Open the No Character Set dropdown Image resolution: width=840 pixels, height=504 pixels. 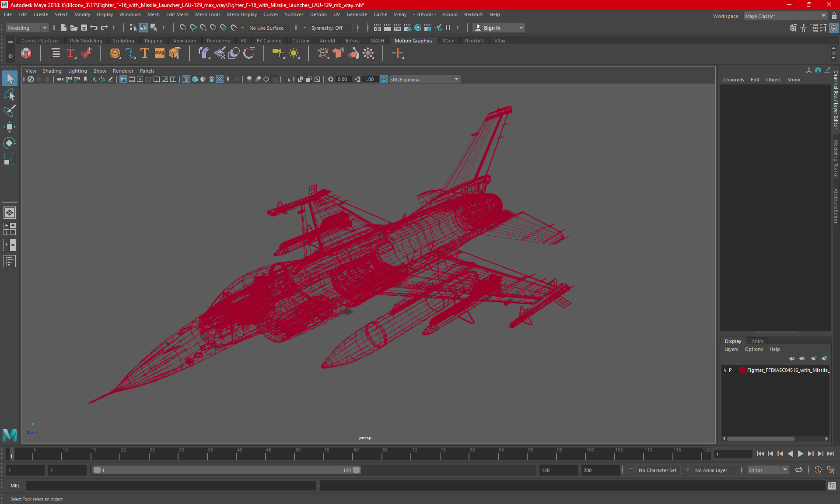tap(658, 470)
